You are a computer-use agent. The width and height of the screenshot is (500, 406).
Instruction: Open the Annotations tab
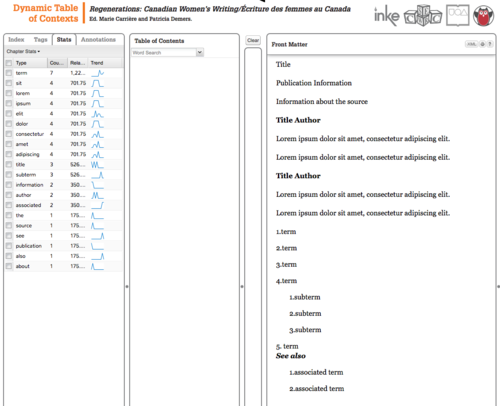point(98,40)
